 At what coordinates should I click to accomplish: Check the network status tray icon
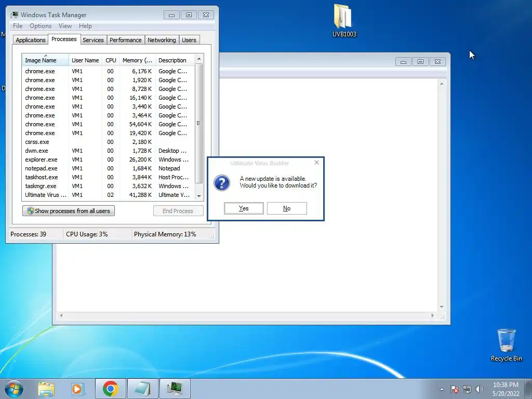(467, 389)
